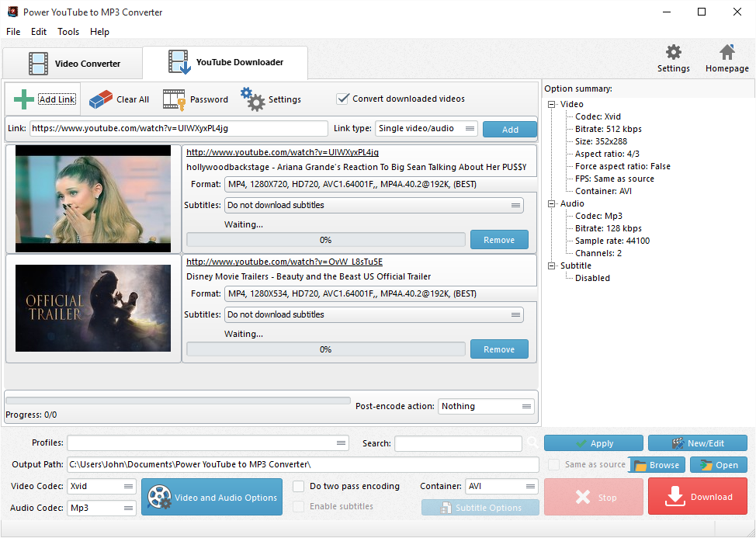Click the overall progress bar above Progress: 0/0
Screen dimensions: 756x538
(x=178, y=401)
